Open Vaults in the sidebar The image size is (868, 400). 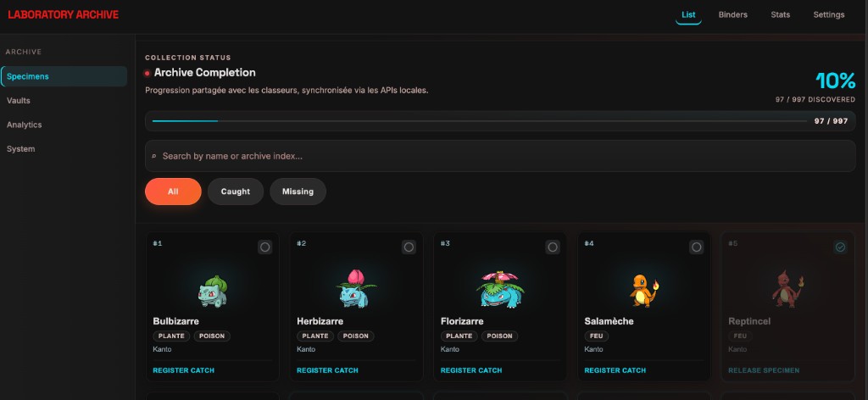(64, 101)
